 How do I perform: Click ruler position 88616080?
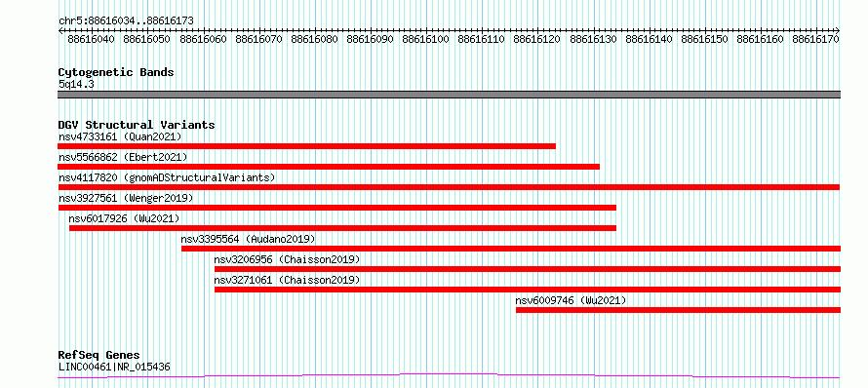[314, 39]
